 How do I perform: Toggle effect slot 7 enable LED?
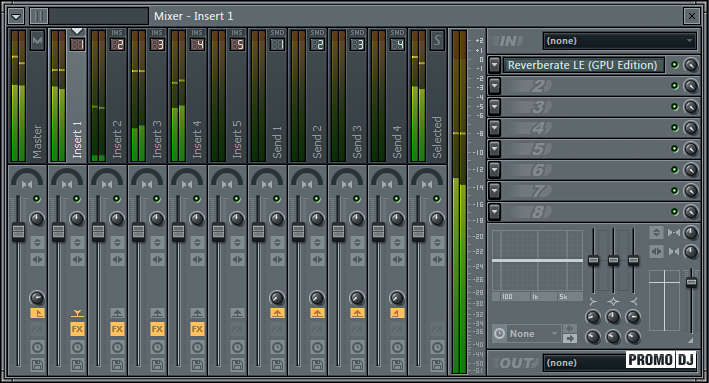click(x=675, y=190)
